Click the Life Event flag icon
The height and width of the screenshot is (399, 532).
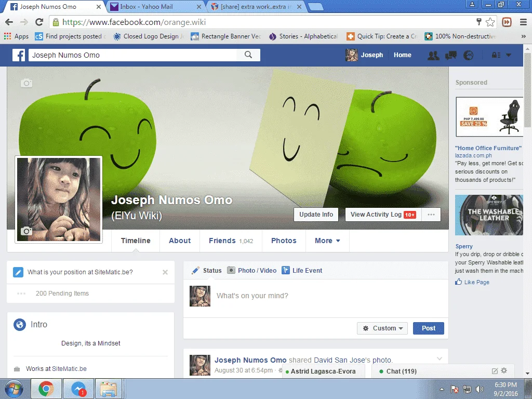[x=286, y=270]
